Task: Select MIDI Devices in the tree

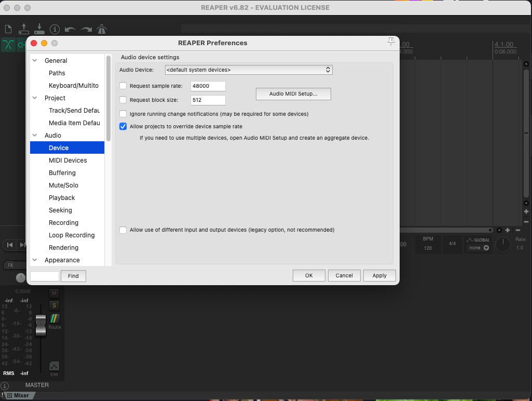Action: [x=68, y=161]
